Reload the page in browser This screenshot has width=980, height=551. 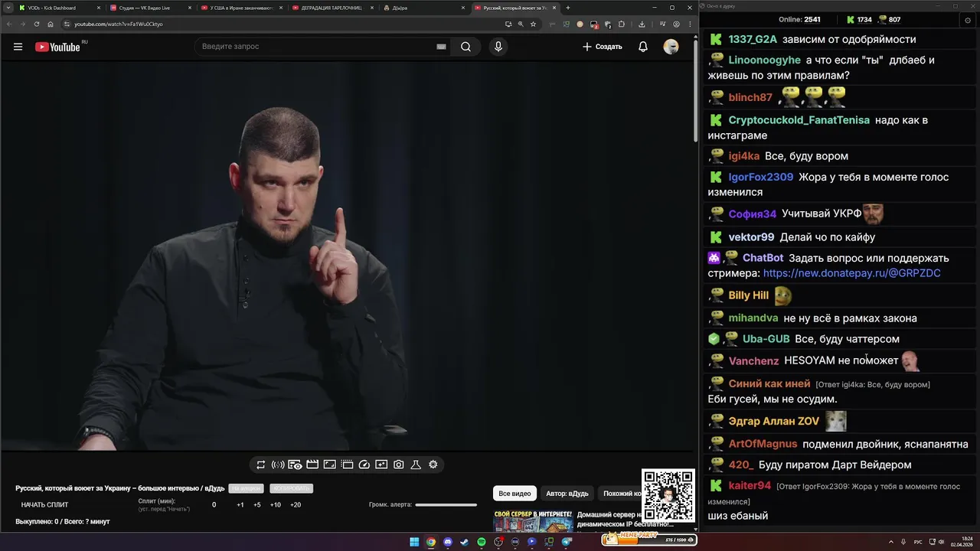click(37, 24)
